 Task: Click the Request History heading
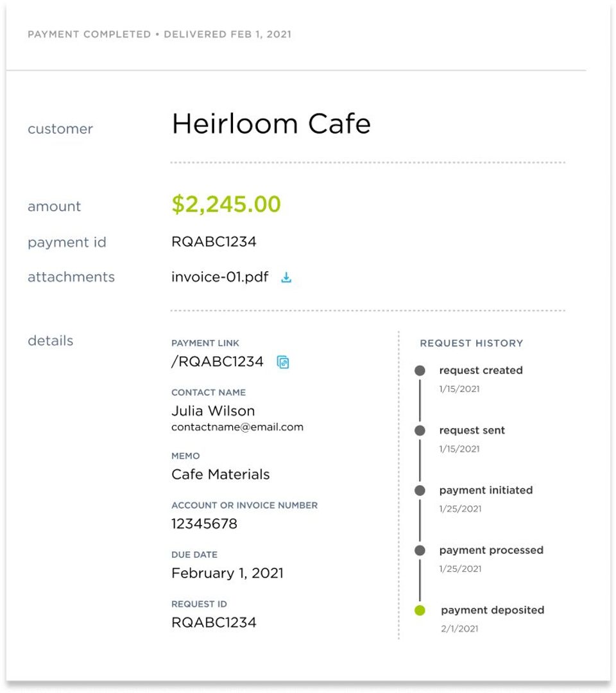(x=471, y=343)
